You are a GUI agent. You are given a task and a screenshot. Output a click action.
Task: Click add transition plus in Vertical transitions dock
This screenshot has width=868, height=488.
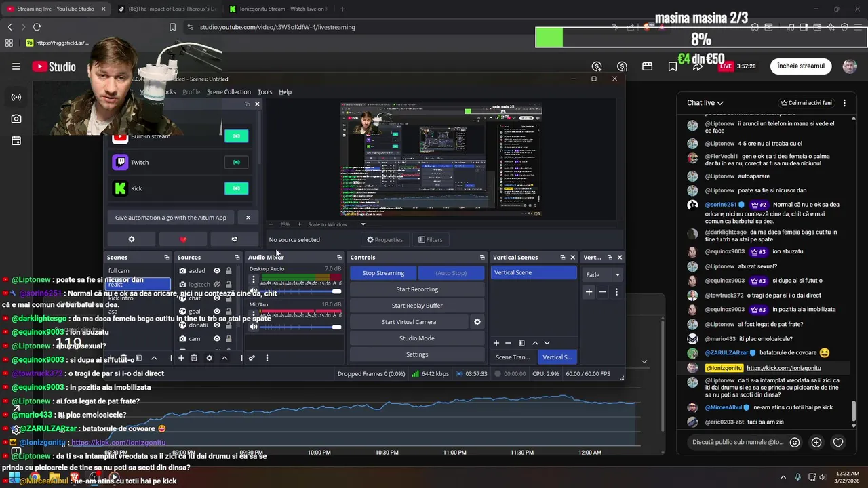click(589, 292)
